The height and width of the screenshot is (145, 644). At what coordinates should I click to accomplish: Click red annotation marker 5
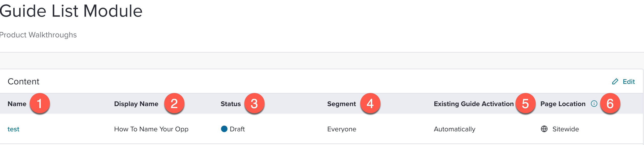525,104
